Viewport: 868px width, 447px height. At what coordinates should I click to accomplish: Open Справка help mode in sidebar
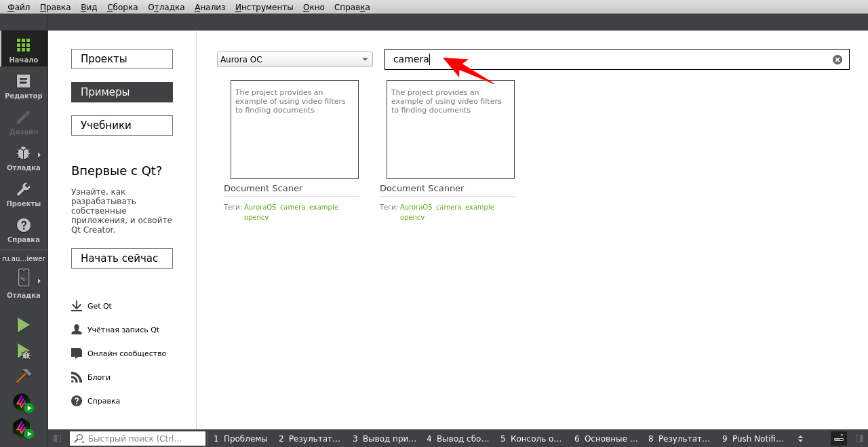tap(24, 230)
